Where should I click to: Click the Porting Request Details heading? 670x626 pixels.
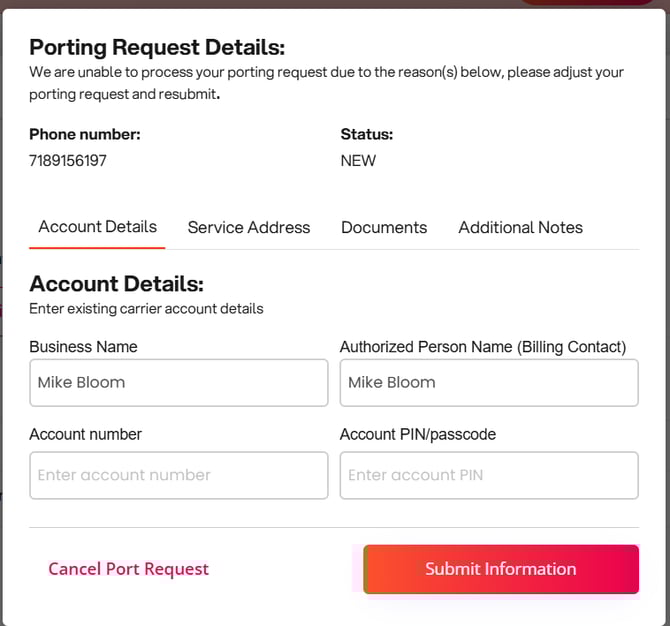pos(157,47)
